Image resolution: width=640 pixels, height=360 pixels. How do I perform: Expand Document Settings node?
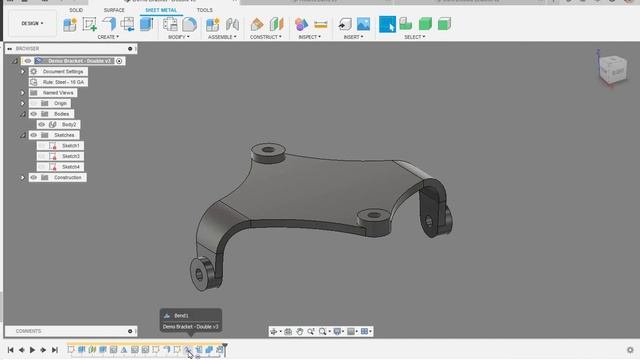(x=23, y=71)
